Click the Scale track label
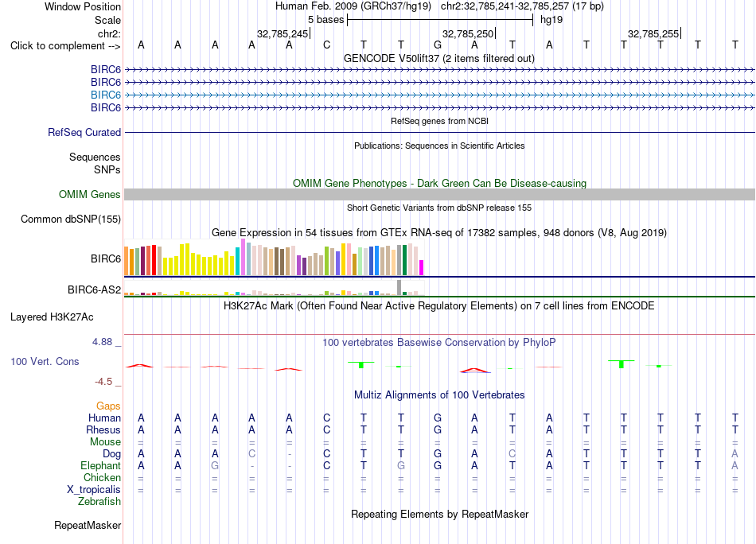This screenshot has width=756, height=544. 107,20
